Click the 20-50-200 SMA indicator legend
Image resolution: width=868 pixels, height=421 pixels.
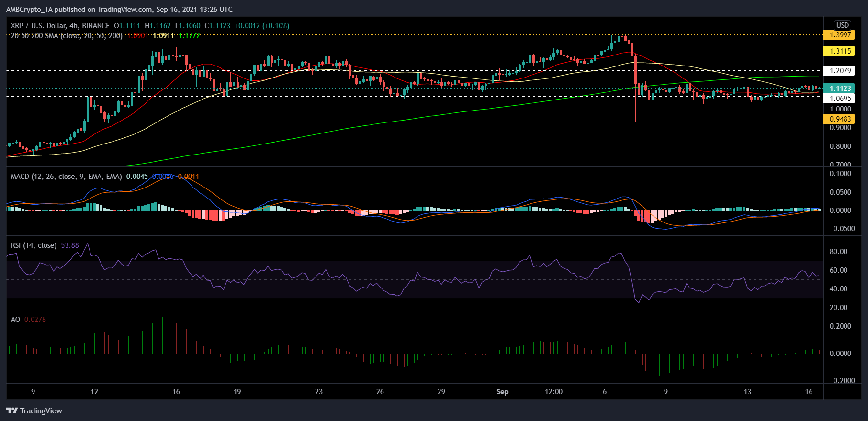pos(67,36)
